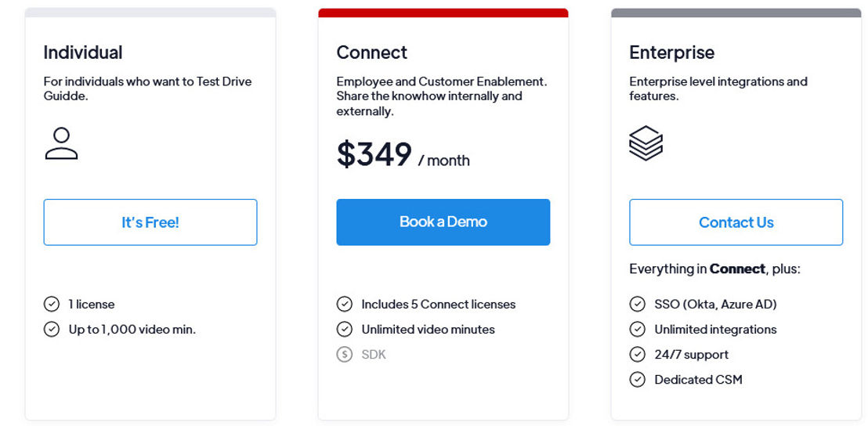Viewport: 868px width, 426px height.
Task: Click Everything in Connect, plus: text
Action: [715, 269]
